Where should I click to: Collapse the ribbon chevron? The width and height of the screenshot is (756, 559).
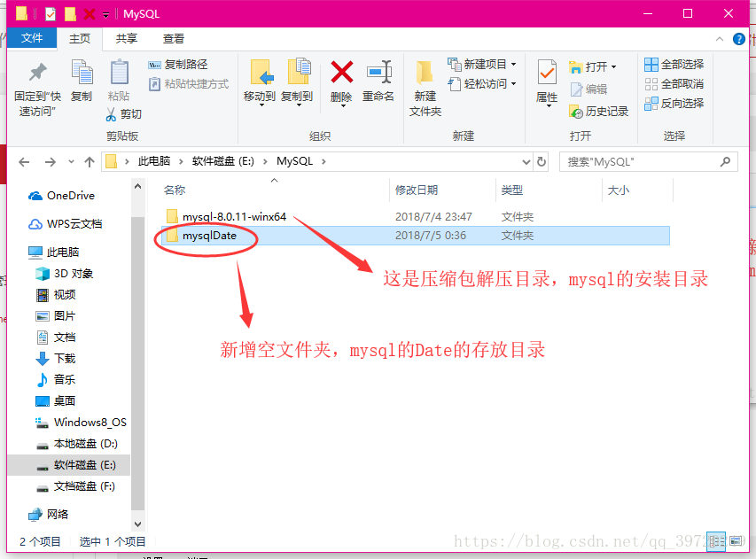720,39
